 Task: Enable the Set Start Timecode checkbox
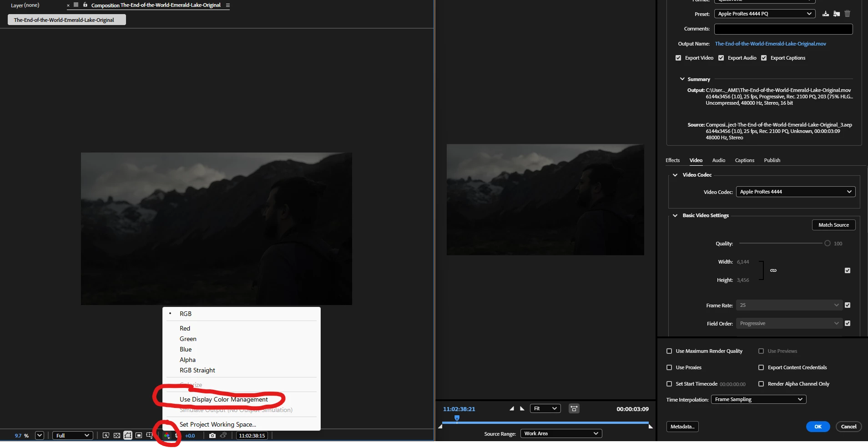(x=669, y=384)
